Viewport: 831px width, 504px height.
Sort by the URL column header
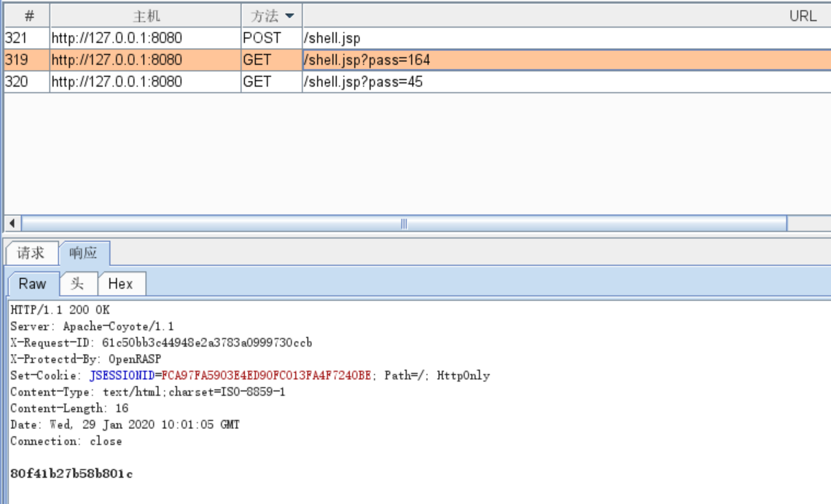click(566, 16)
